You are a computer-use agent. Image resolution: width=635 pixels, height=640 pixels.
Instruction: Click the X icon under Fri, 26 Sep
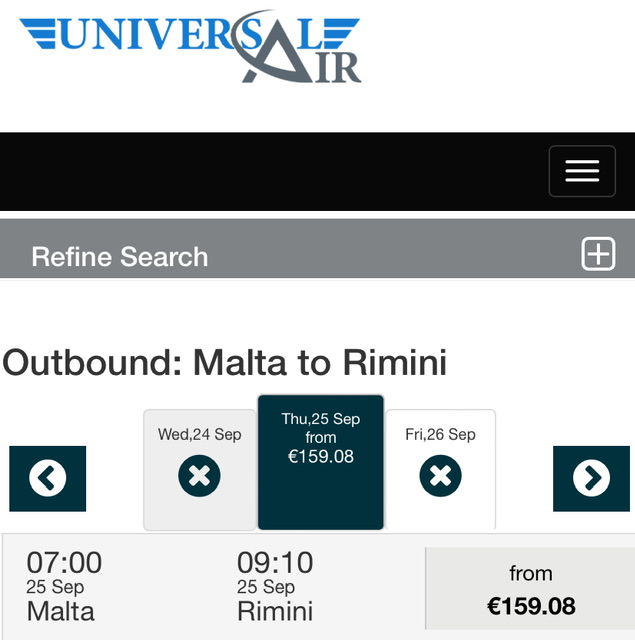tap(440, 477)
